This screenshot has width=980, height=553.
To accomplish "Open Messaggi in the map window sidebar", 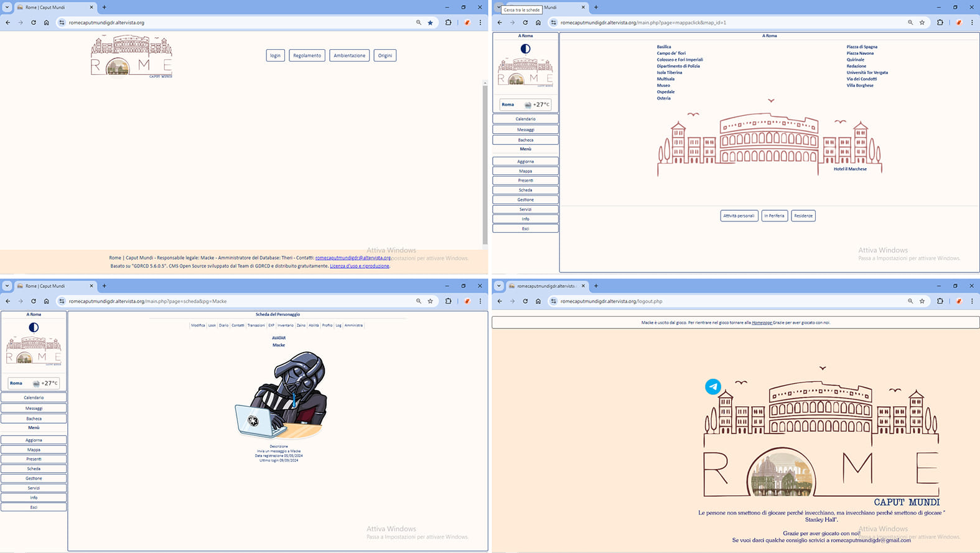I will point(526,129).
